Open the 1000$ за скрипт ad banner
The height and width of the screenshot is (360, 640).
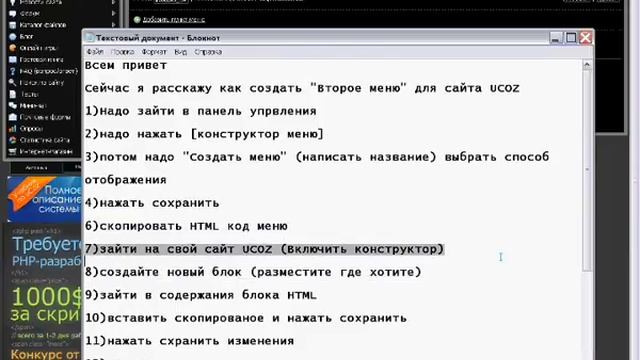coord(46,304)
